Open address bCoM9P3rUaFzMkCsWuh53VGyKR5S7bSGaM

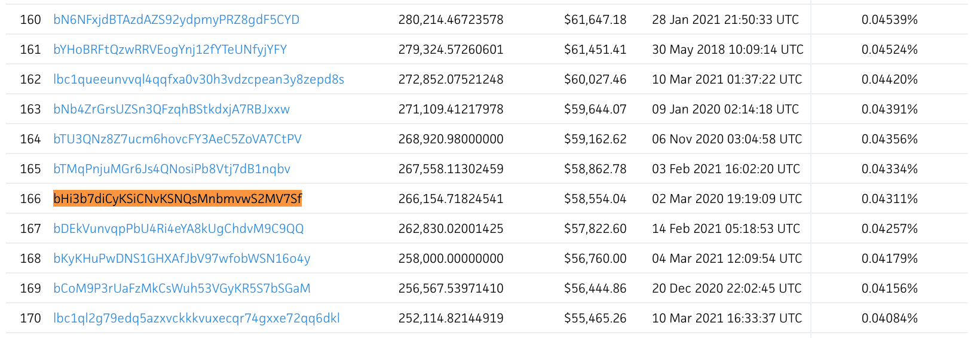[182, 288]
